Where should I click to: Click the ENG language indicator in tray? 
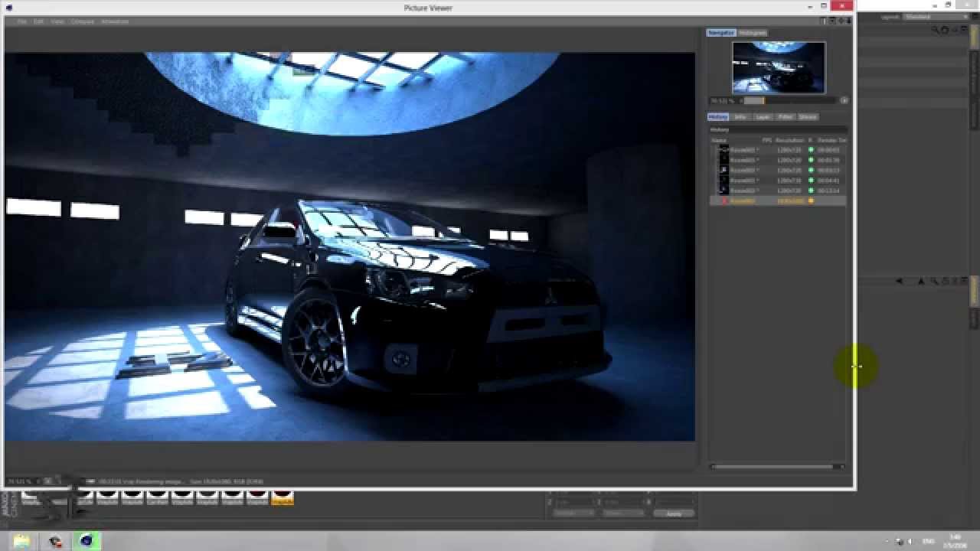coord(929,541)
